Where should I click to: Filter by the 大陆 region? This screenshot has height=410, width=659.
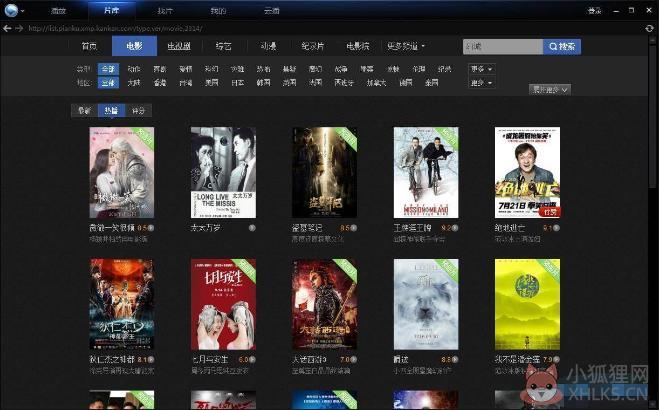pos(134,83)
